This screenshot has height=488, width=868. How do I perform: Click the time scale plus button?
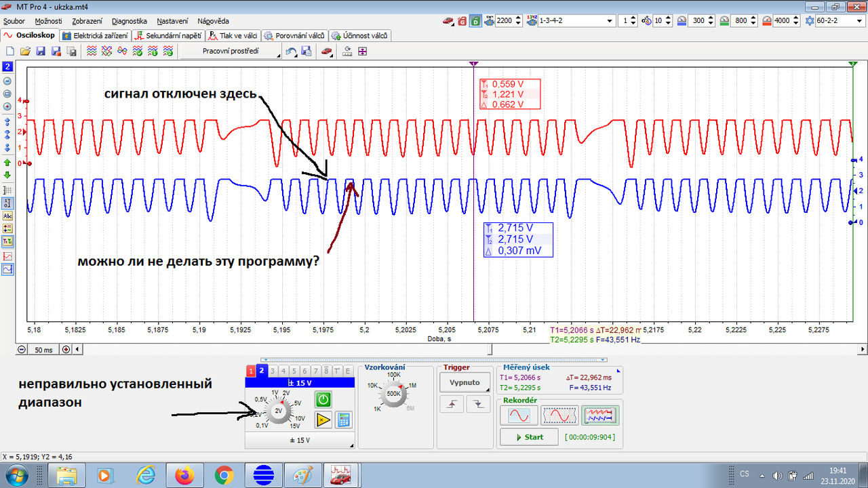[x=66, y=350]
